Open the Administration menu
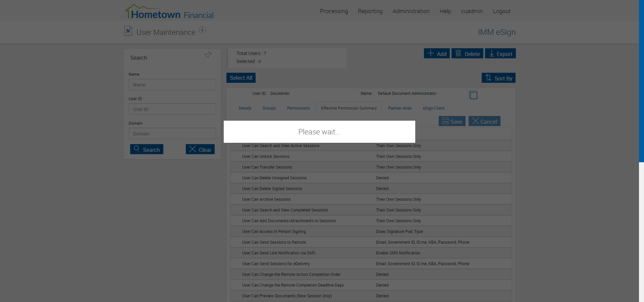 [x=411, y=11]
